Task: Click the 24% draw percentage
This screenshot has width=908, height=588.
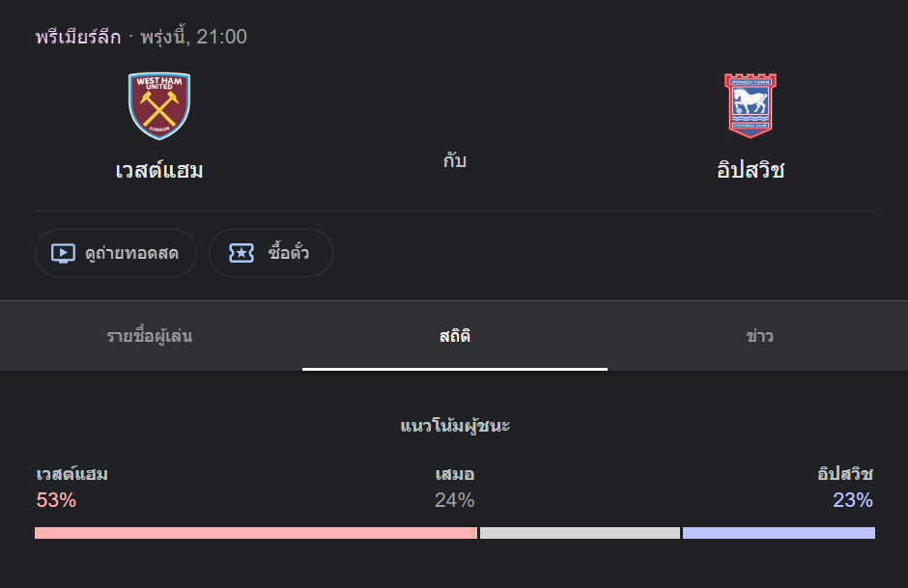Action: click(x=455, y=500)
